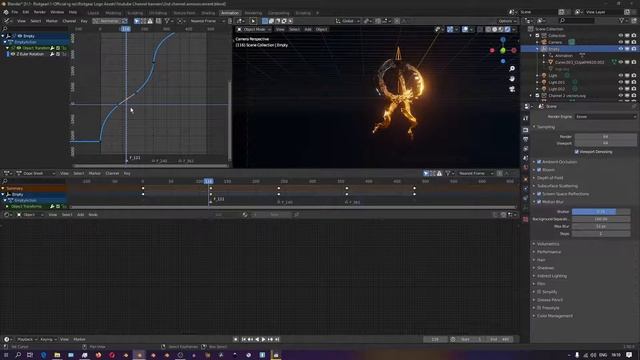Image resolution: width=640 pixels, height=360 pixels.
Task: Click the current frame number field
Action: [x=435, y=339]
